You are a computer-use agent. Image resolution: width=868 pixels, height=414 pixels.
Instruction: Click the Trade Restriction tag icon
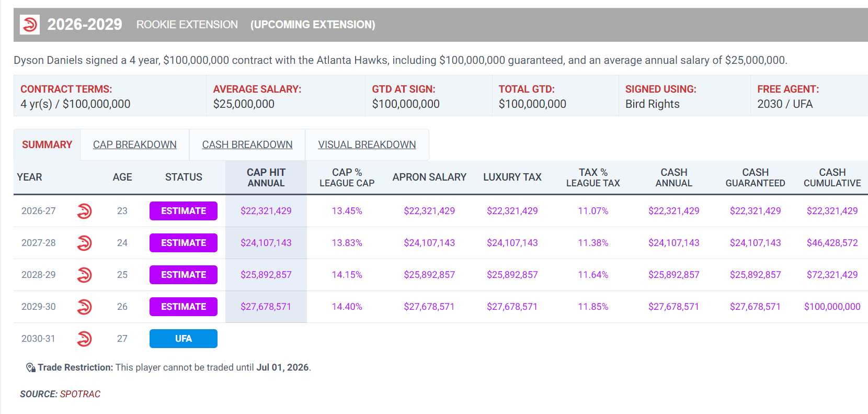point(31,367)
